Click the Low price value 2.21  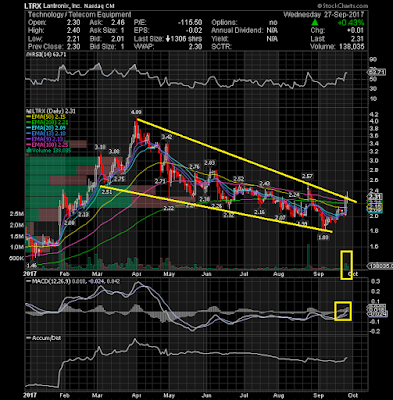pos(73,39)
